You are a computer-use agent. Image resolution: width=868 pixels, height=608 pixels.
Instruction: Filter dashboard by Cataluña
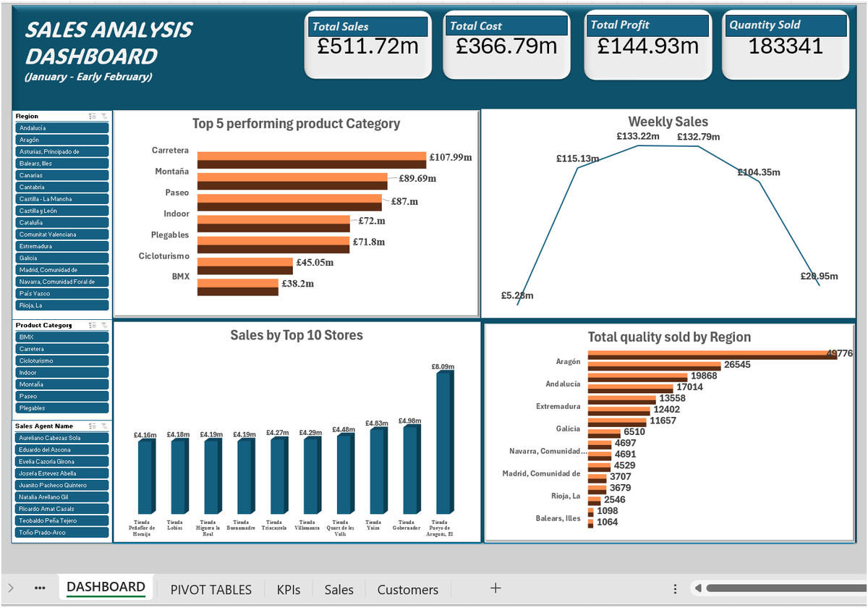(61, 222)
